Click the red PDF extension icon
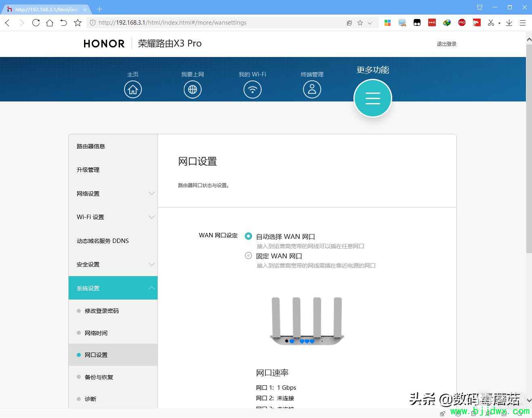Screen dimensions: 532x418 (477, 23)
